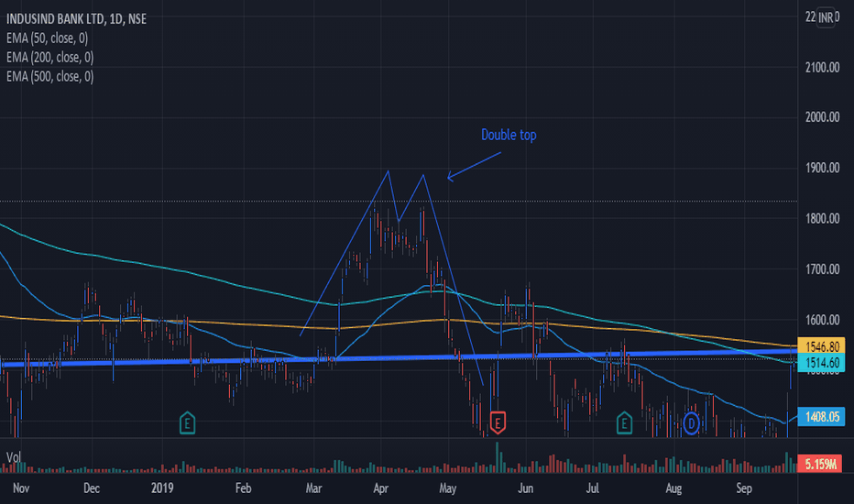Click the 2019 label on time axis

pyautogui.click(x=162, y=488)
